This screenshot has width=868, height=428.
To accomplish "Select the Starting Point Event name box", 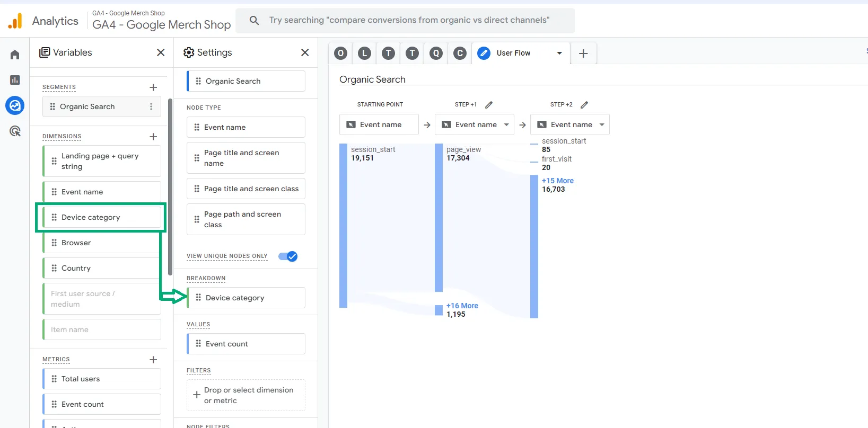I will tap(379, 124).
